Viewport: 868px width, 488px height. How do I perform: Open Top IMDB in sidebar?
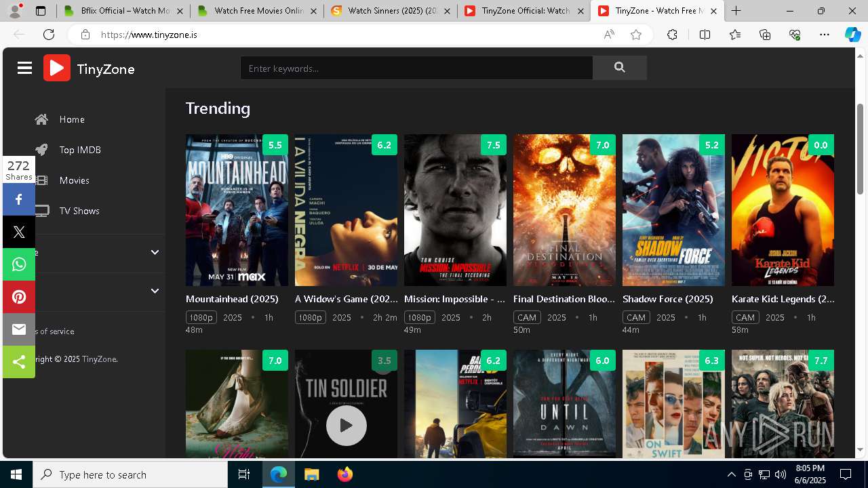[80, 150]
